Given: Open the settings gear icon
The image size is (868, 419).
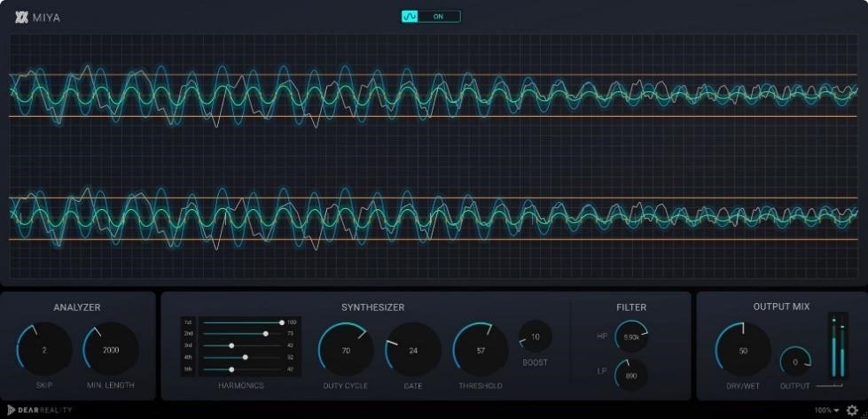Looking at the screenshot, I should [852, 410].
